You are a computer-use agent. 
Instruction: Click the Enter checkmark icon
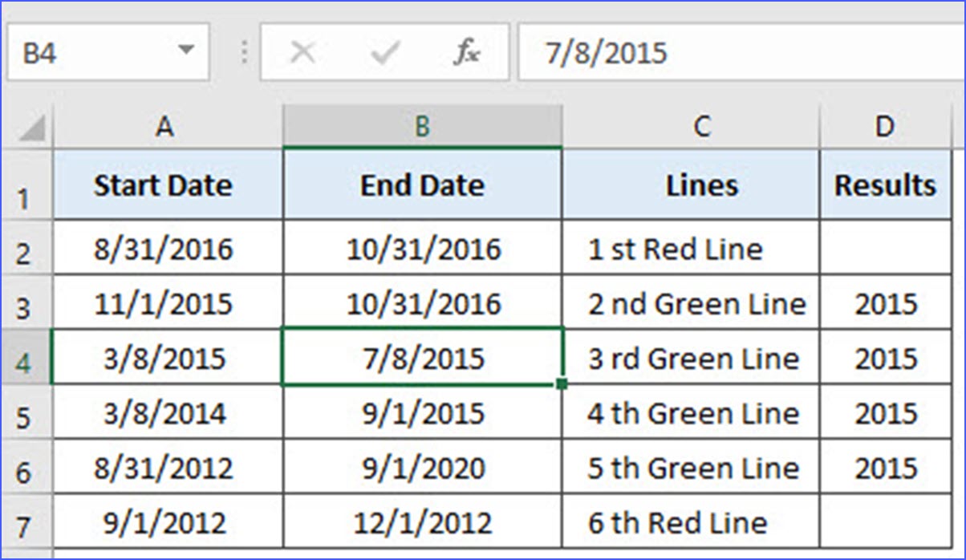point(383,50)
